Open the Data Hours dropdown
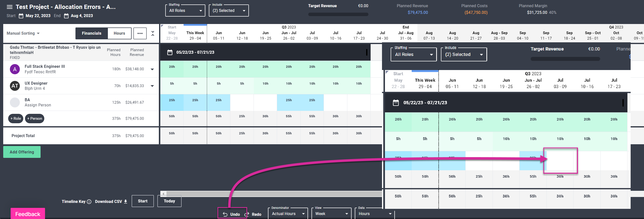The image size is (644, 219). [x=375, y=214]
